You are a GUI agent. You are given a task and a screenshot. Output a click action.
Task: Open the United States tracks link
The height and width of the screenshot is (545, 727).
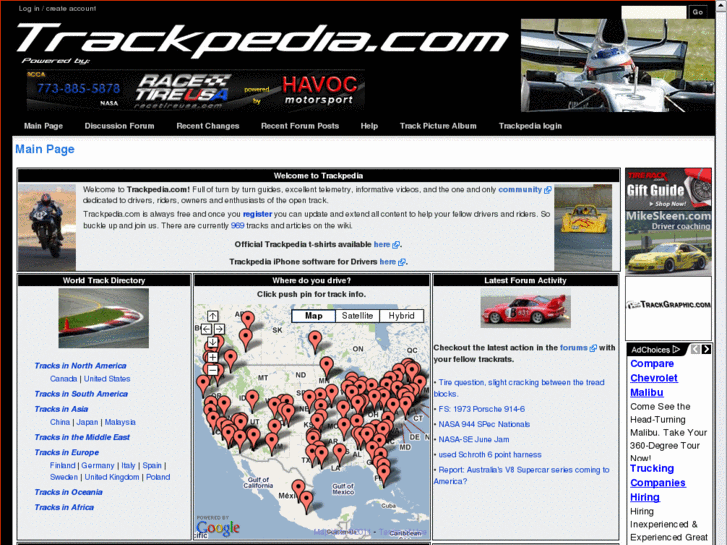pyautogui.click(x=107, y=378)
